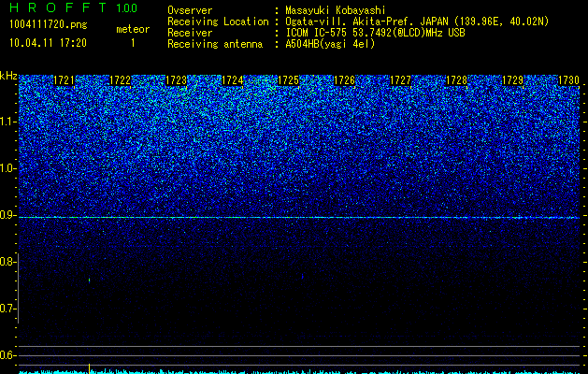Select the filename 1004111720.png
588x374 pixels.
49,24
